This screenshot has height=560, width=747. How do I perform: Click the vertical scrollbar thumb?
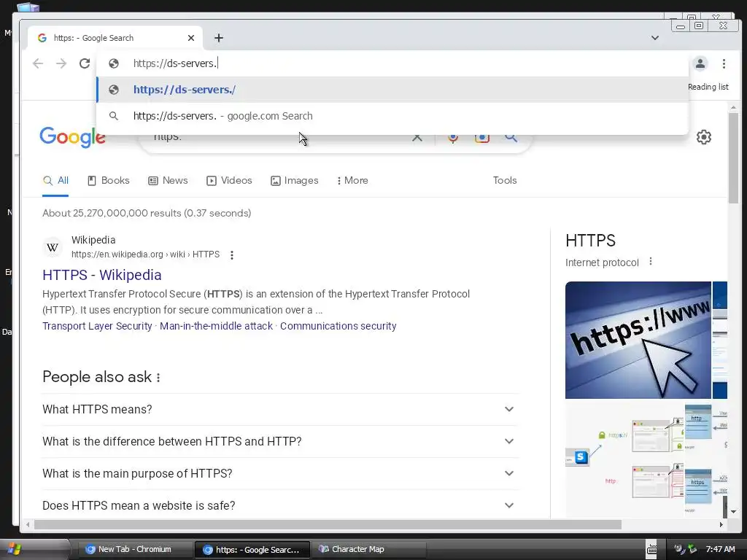click(x=733, y=158)
